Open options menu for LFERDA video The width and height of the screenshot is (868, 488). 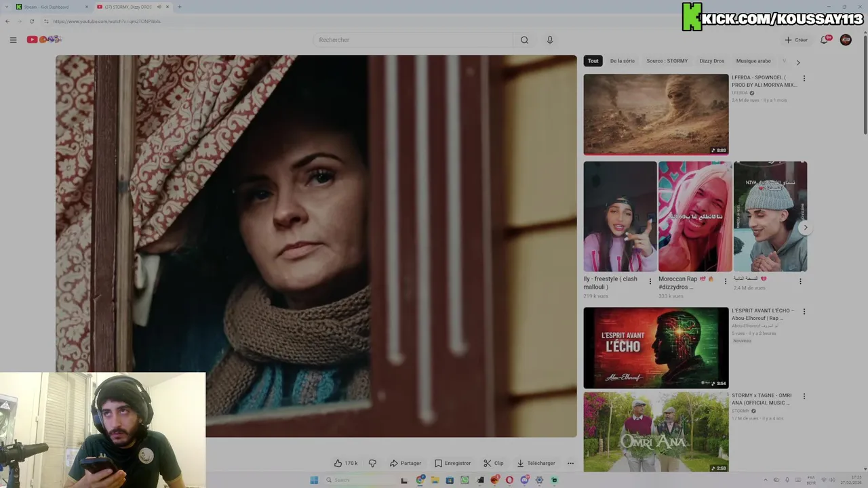coord(804,79)
